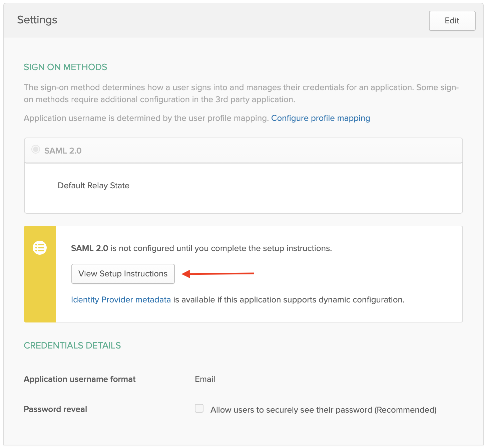Click the CREDENTIALS DETAILS section heading
Screen dimensions: 487x448
tap(72, 346)
